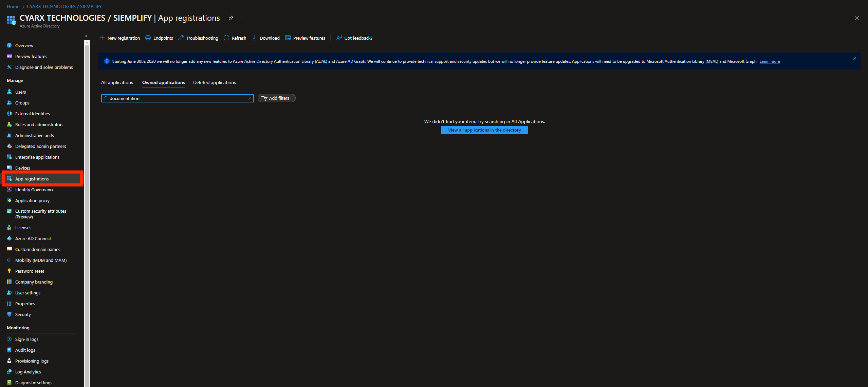Navigate to Home via the breadcrumb
The image size is (868, 387).
point(13,6)
